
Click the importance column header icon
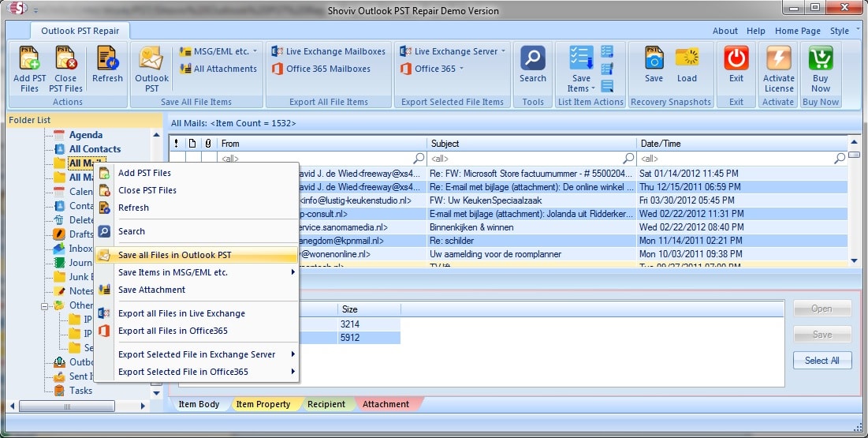point(176,143)
